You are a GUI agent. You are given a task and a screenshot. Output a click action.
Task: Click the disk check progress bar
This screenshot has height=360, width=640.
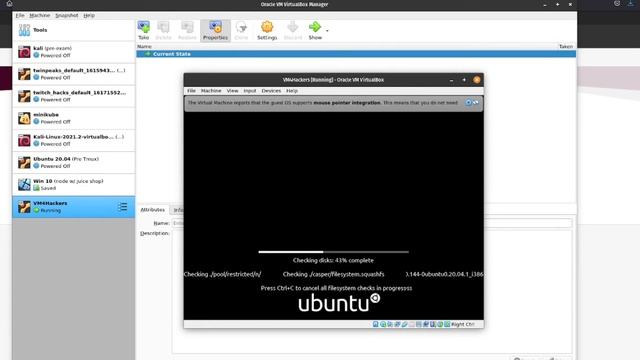click(x=333, y=252)
